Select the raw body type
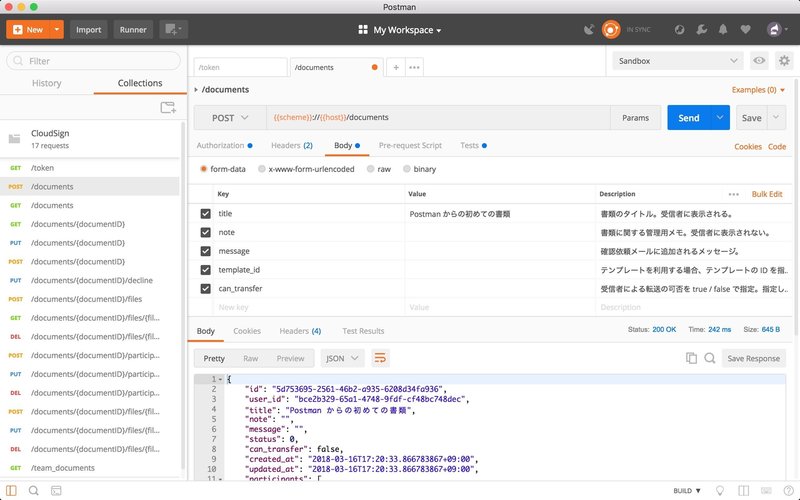Screen dimensions: 800x500 click(370, 169)
